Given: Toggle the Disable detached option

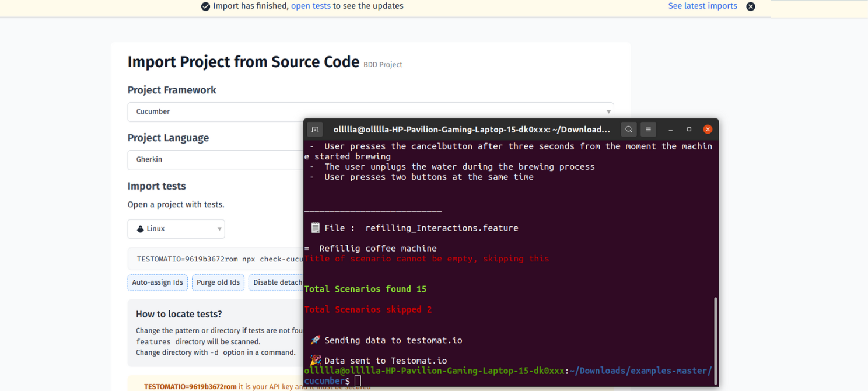Looking at the screenshot, I should [x=279, y=282].
